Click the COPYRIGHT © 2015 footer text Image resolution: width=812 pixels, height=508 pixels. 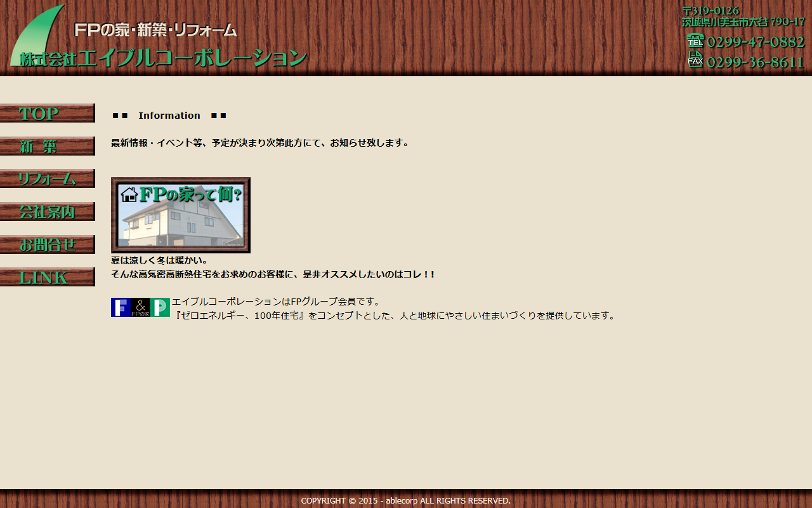(406, 501)
